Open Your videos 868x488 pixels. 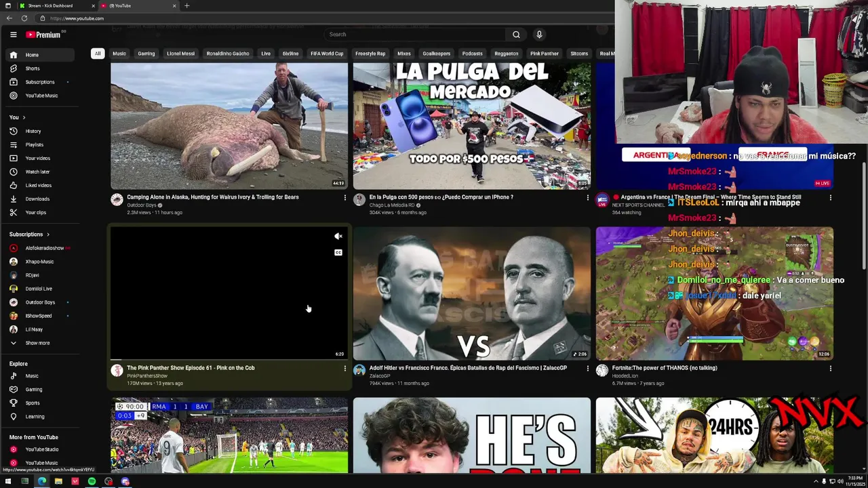tap(39, 158)
